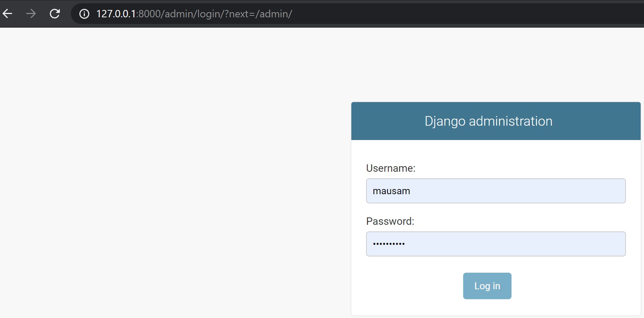
Task: Click empty right end of Password field
Action: [605, 244]
